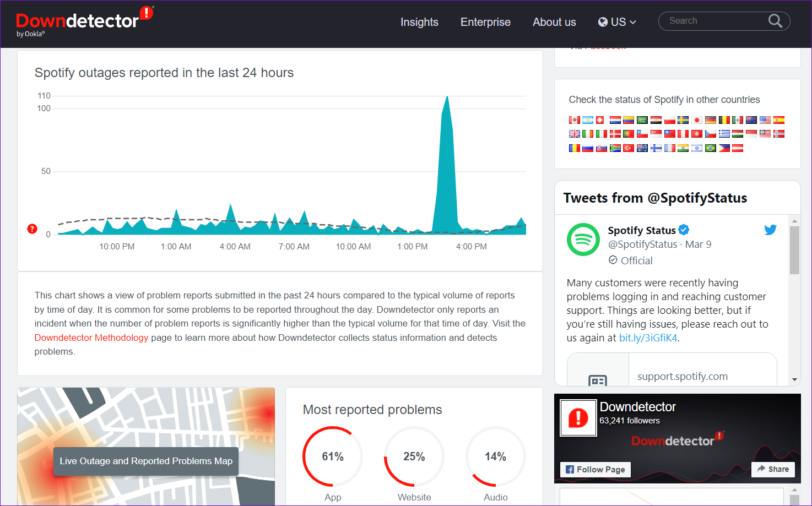
Task: Click the Share button in the Facebook widget
Action: [773, 469]
